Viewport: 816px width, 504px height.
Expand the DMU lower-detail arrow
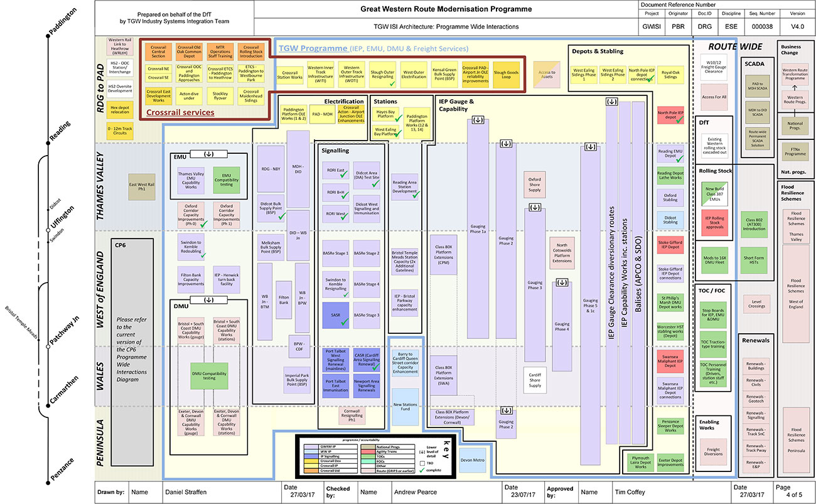208,301
